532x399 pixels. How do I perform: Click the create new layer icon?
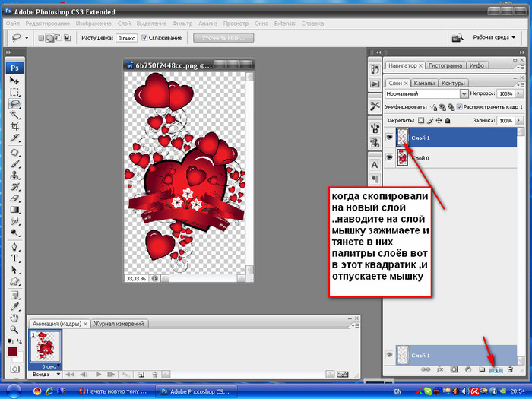click(x=495, y=369)
